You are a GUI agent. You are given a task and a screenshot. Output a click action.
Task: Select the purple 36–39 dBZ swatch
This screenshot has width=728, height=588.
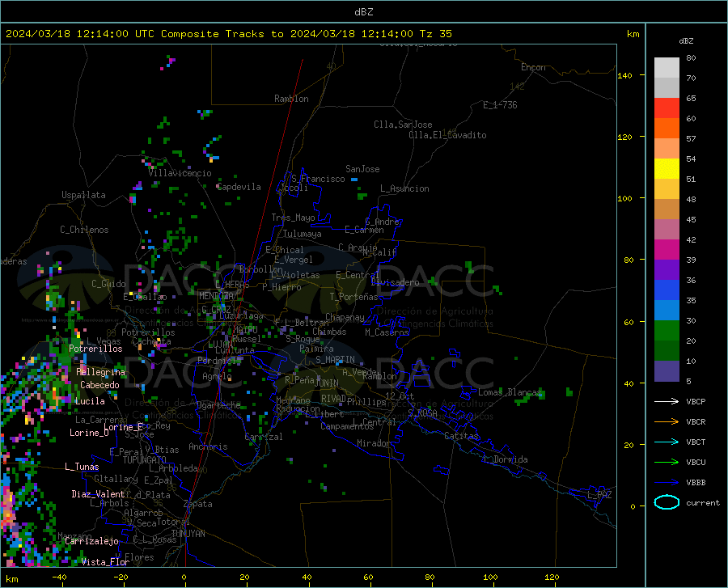667,270
